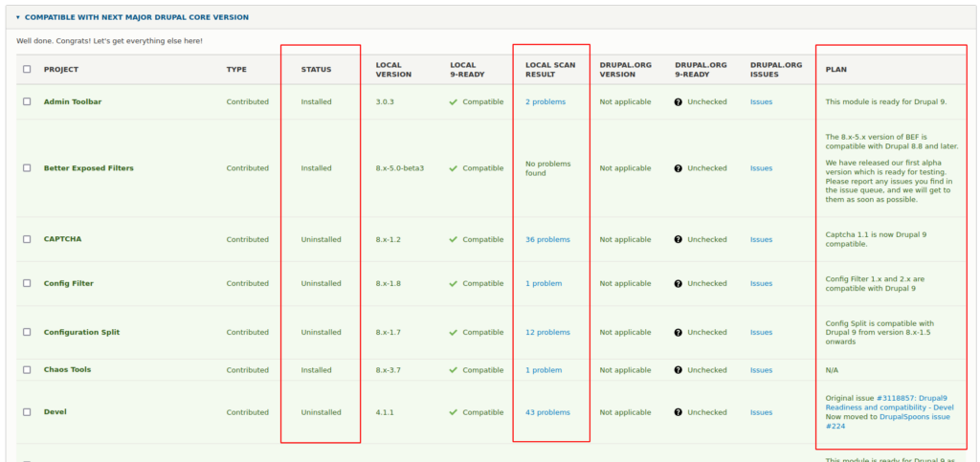This screenshot has height=462, width=980.
Task: Click the Config Filter project name
Action: click(69, 283)
